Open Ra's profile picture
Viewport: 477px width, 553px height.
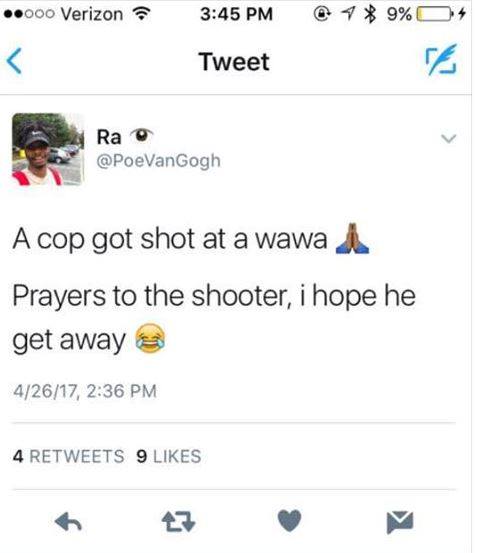click(48, 149)
